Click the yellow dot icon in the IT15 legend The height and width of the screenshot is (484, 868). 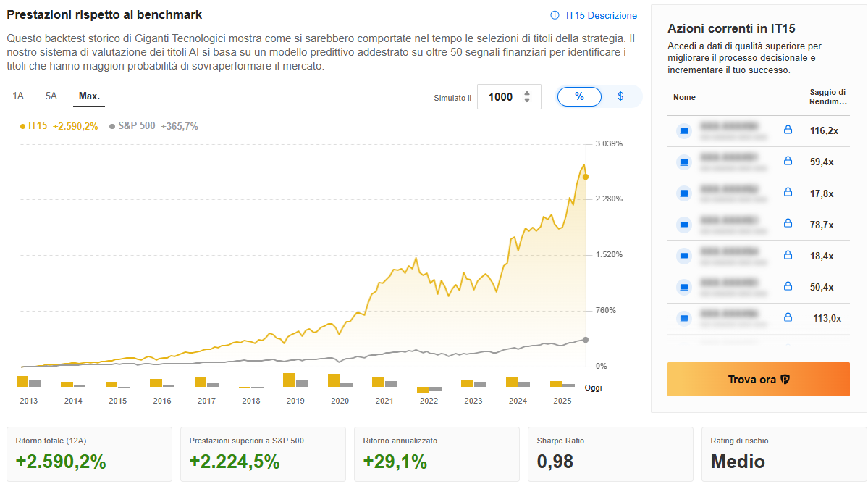[24, 125]
